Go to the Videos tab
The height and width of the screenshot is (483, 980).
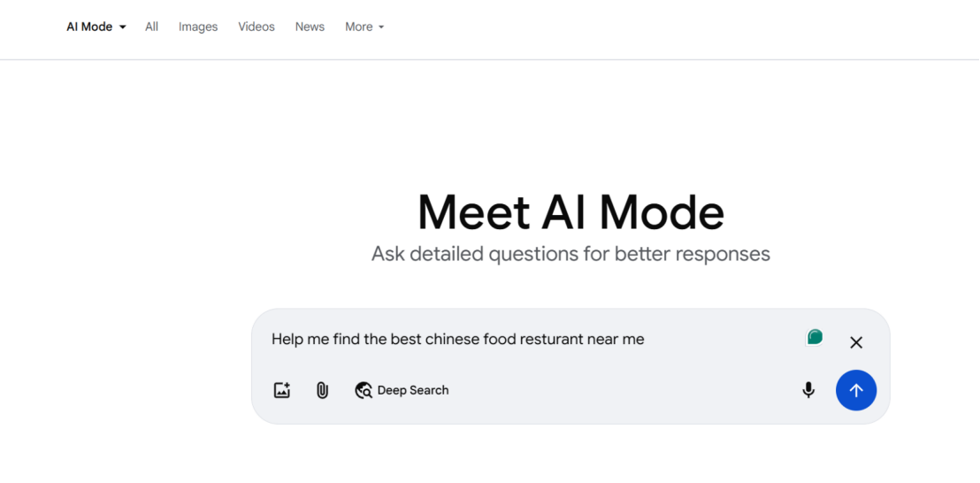[256, 27]
